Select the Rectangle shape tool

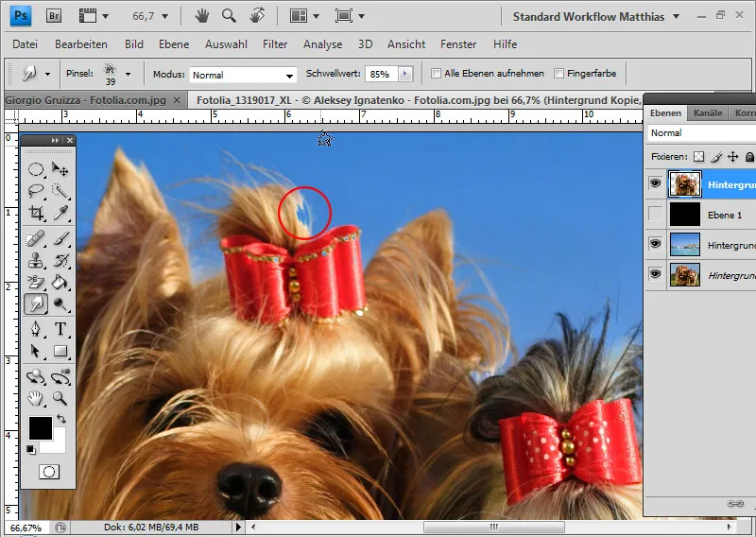pos(60,351)
